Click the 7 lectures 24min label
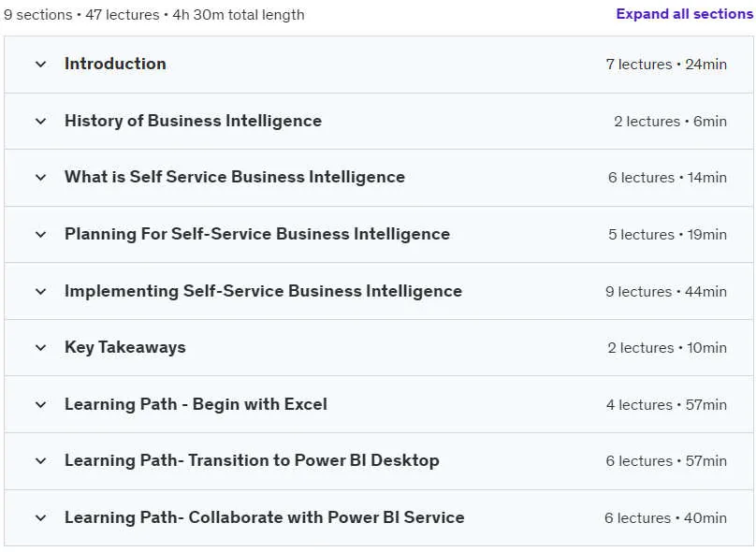756x552 pixels. tap(666, 65)
